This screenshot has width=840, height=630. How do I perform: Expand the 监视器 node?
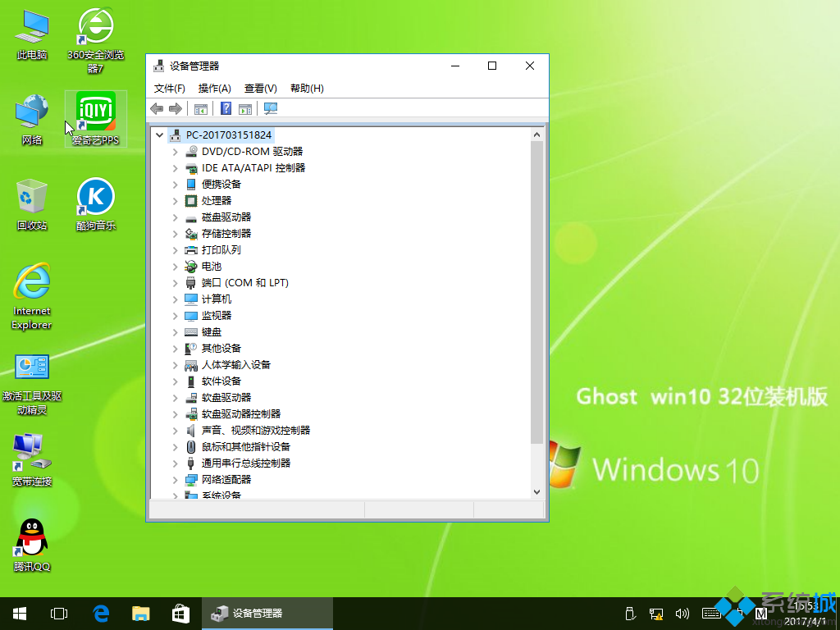click(x=176, y=316)
